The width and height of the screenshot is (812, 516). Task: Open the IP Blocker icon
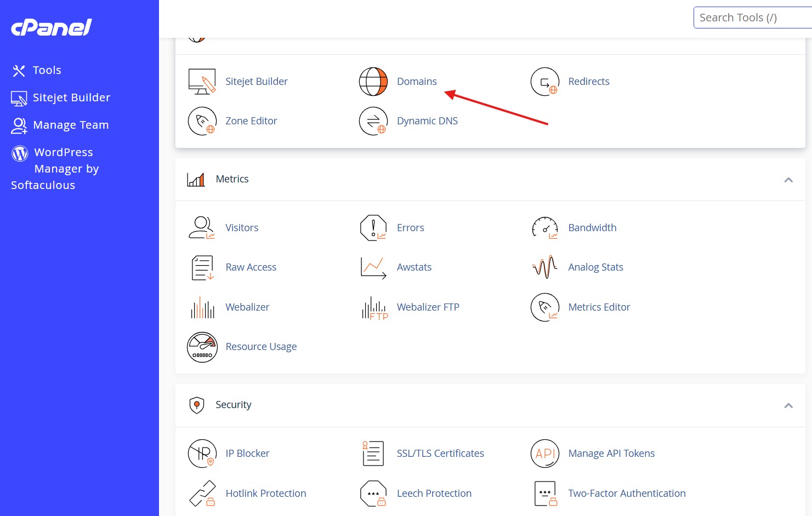point(202,454)
